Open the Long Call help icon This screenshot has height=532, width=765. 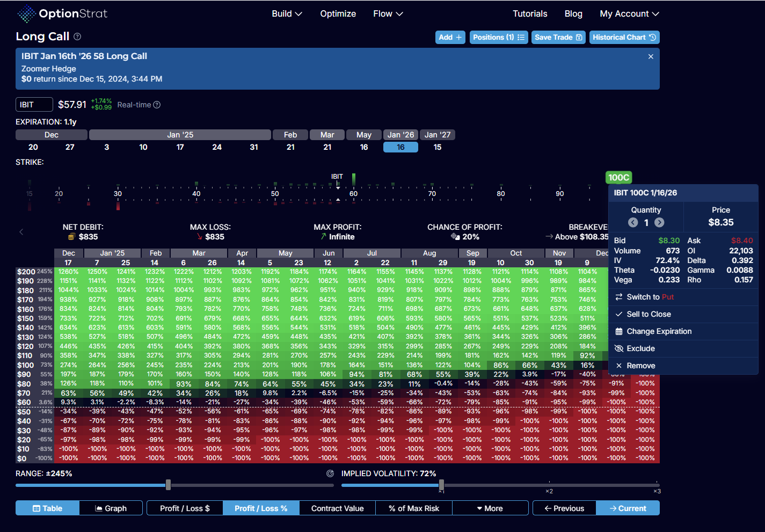(x=77, y=37)
